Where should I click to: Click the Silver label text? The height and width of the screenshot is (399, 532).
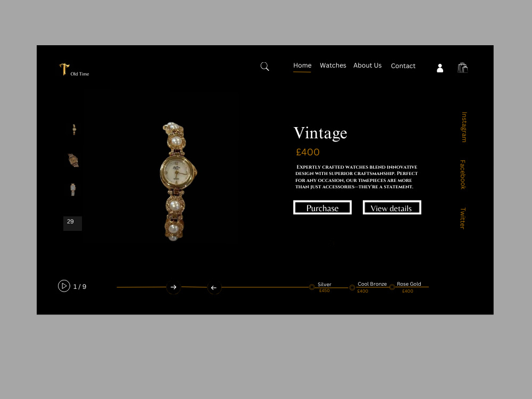coord(325,284)
